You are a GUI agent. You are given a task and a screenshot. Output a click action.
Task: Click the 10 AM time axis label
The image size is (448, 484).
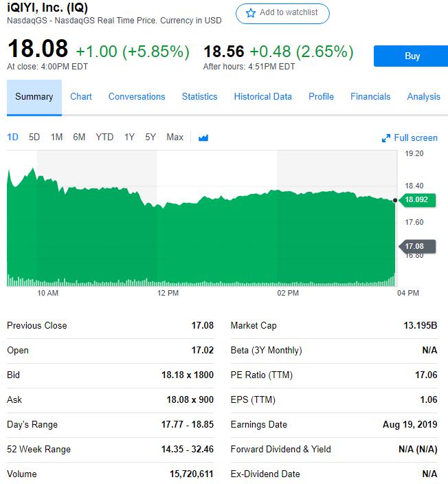(x=48, y=294)
